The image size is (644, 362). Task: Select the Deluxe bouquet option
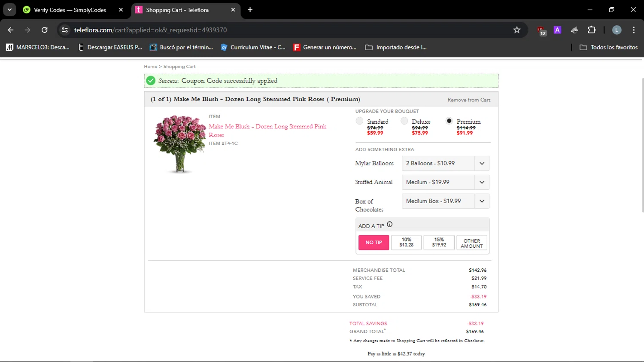tap(404, 121)
